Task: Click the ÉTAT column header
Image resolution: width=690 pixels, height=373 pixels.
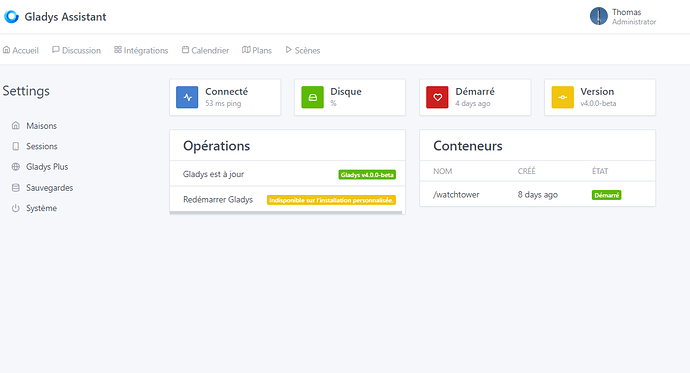Action: point(600,171)
